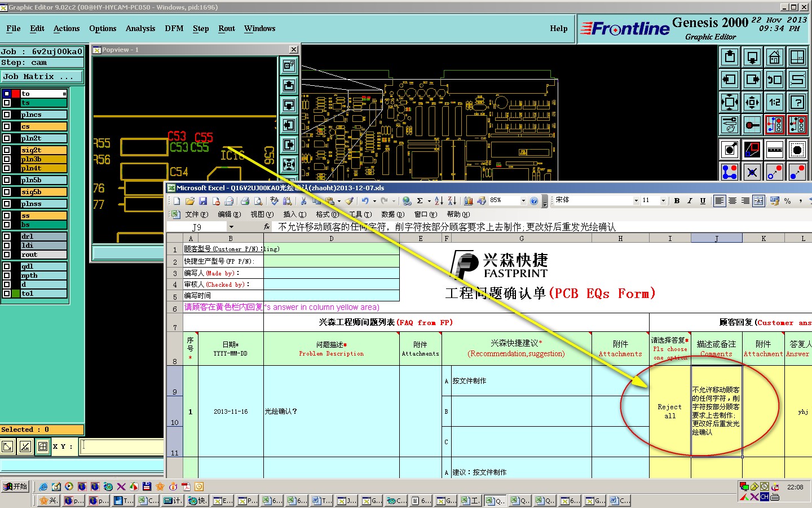Click the Windows 开始 Start button
The width and height of the screenshot is (812, 508).
tap(15, 487)
